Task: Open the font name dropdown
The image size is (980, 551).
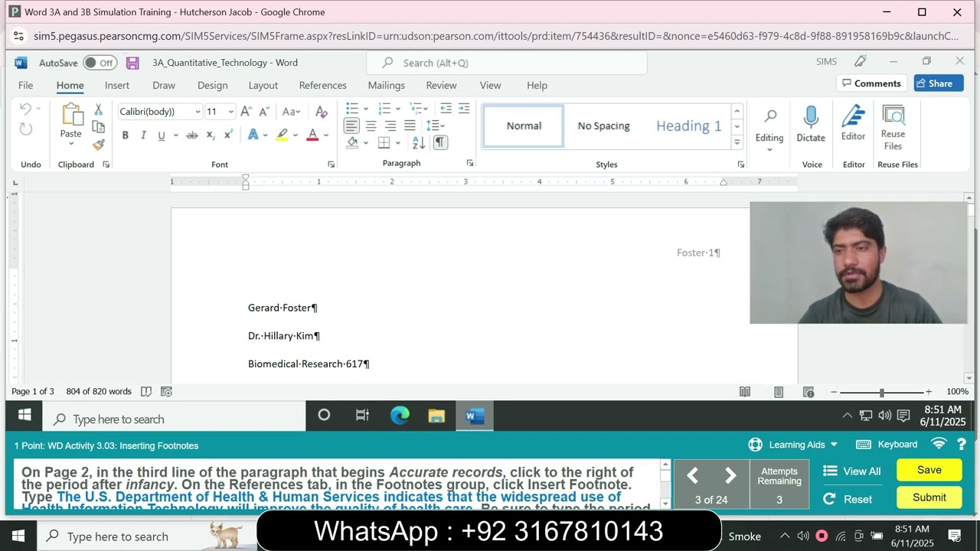Action: point(198,112)
